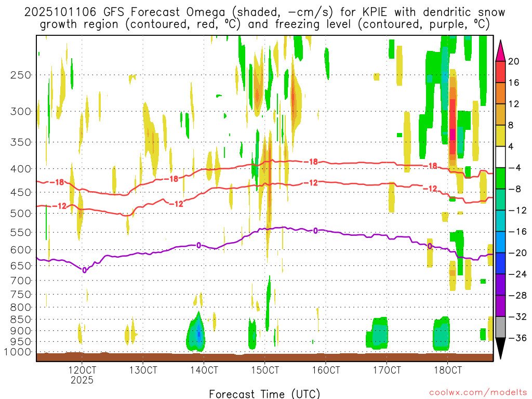The image size is (532, 399).
Task: Click the 160CT time axis label
Action: [326, 370]
